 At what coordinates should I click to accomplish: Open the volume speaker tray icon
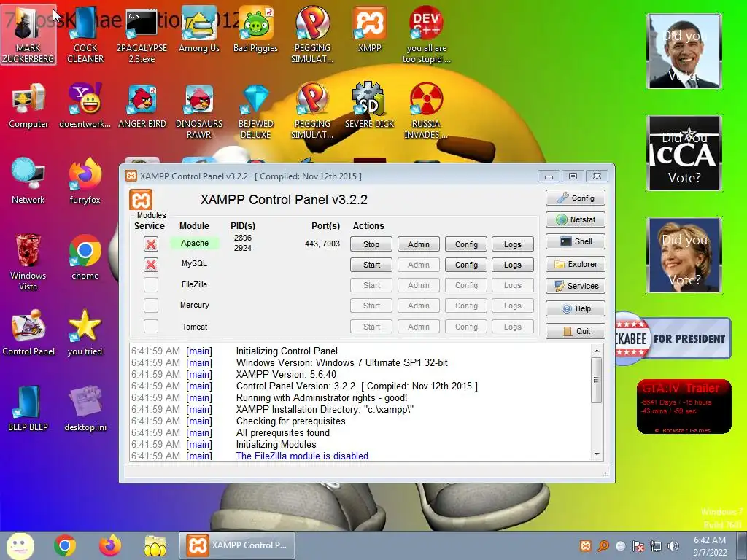pyautogui.click(x=673, y=546)
